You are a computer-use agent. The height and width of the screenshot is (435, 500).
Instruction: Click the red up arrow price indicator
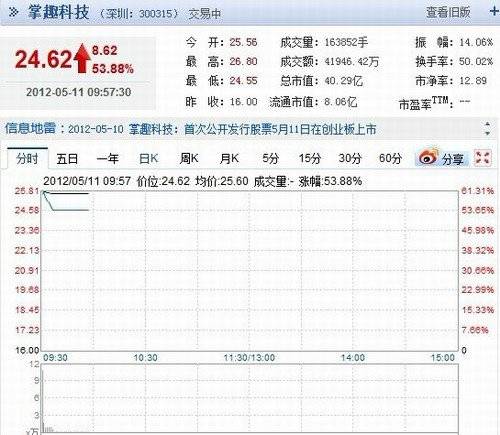(x=82, y=59)
